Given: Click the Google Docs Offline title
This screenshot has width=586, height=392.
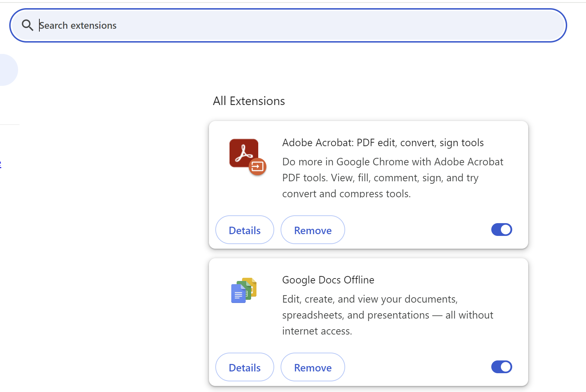Looking at the screenshot, I should point(328,280).
